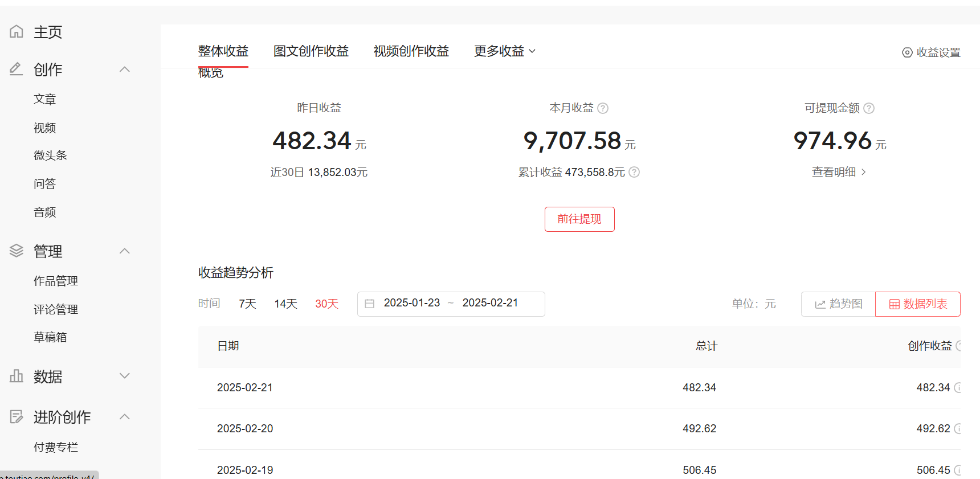The image size is (980, 479).
Task: Click start date 2025-01-23 field
Action: click(x=412, y=303)
